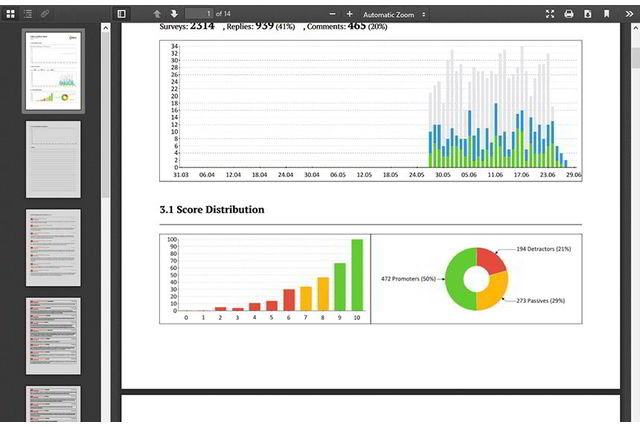Click the document scrollbar thumb
640x426 pixels.
tap(636, 57)
